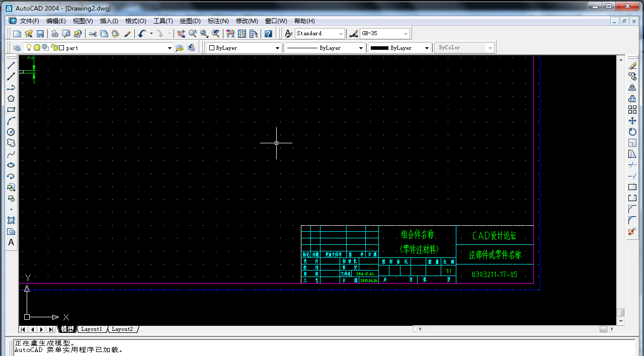The width and height of the screenshot is (644, 356).
Task: Switch to the 模型 tab
Action: [67, 329]
